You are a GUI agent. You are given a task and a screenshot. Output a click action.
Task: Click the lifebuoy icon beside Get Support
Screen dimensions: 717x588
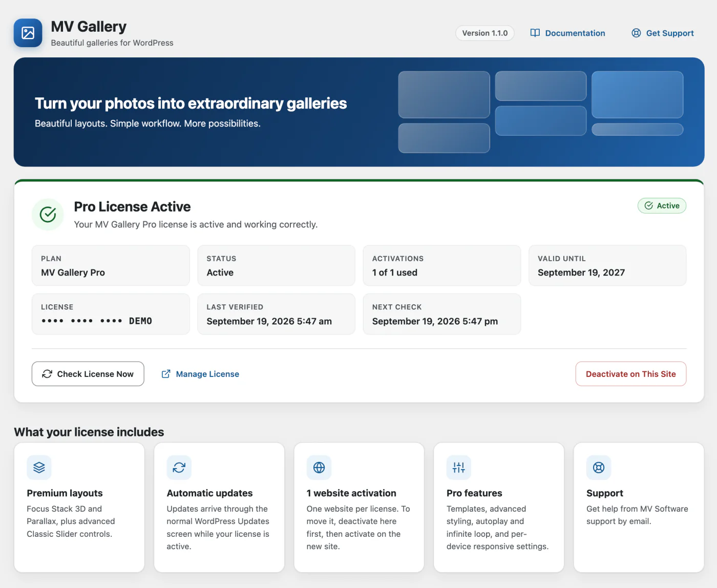[x=636, y=33]
